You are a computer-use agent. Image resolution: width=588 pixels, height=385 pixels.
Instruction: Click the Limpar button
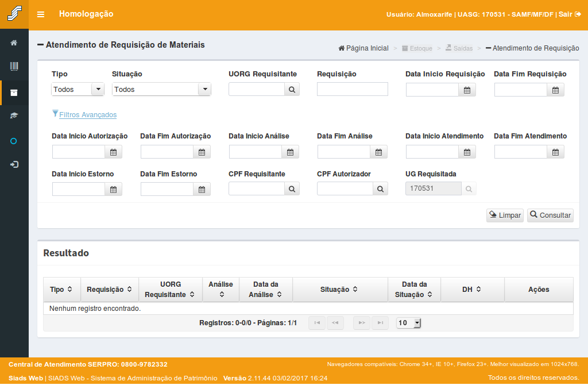(505, 215)
